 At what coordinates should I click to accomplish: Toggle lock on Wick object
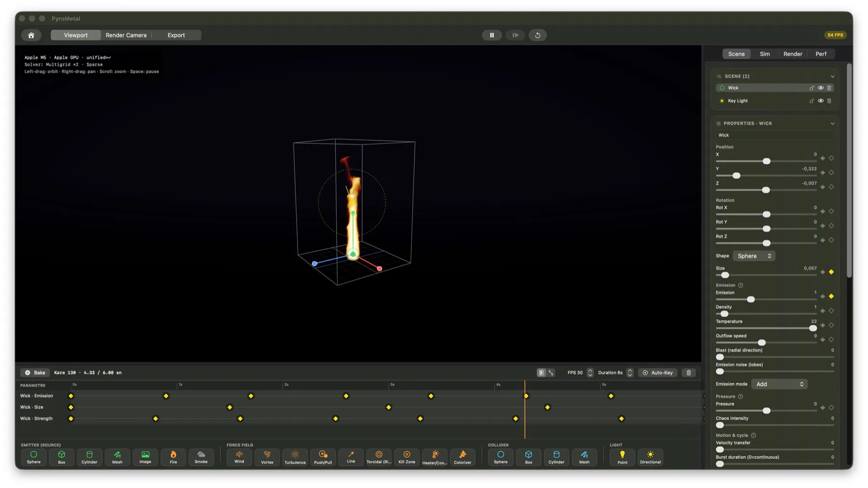[x=812, y=88]
